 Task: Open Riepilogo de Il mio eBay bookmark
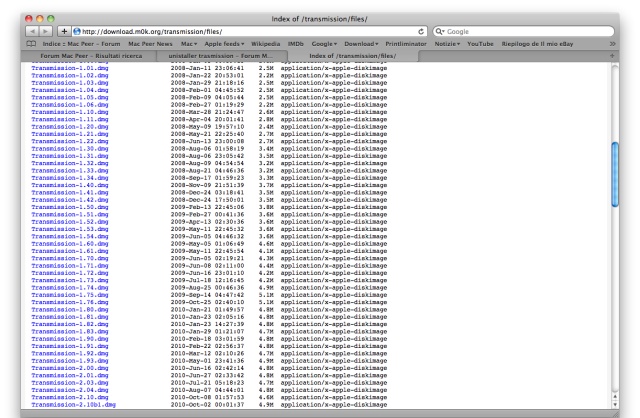click(537, 44)
